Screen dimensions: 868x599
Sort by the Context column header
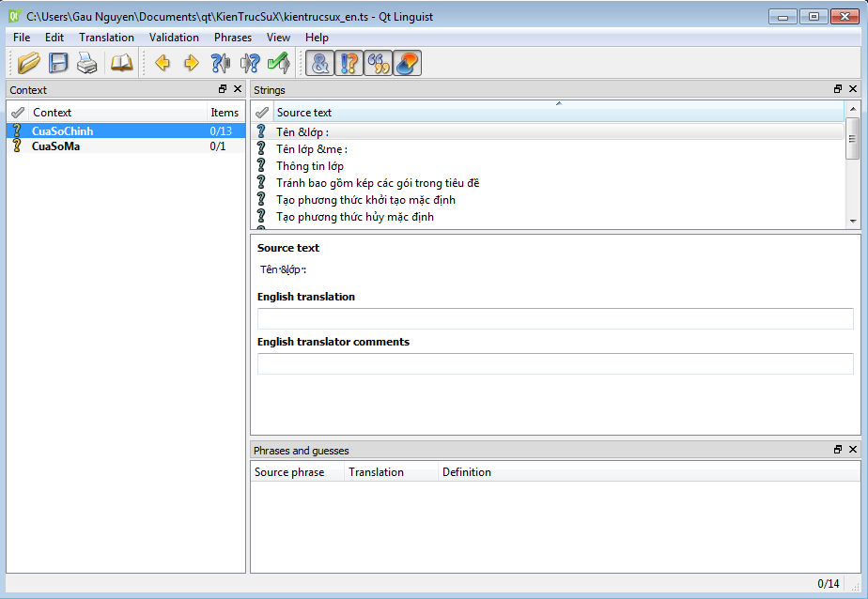[117, 113]
